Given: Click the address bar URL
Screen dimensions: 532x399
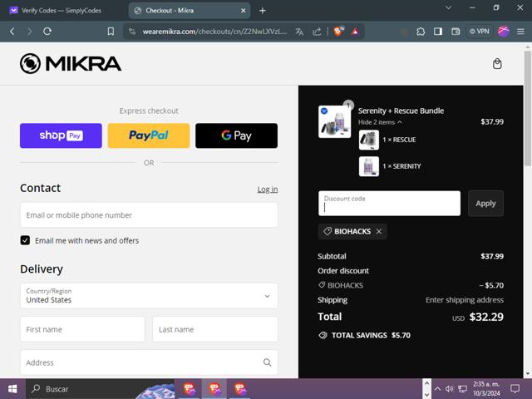Looking at the screenshot, I should coord(214,32).
